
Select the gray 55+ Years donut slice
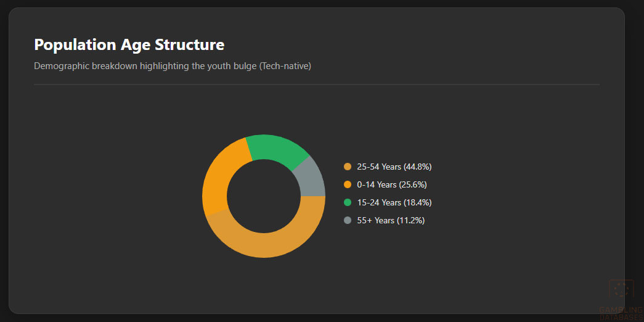(311, 179)
